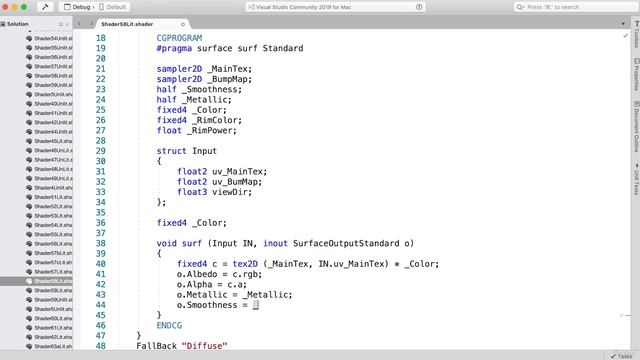Select Shader61Lit in the solution tree
640x360 pixels.
pyautogui.click(x=53, y=328)
